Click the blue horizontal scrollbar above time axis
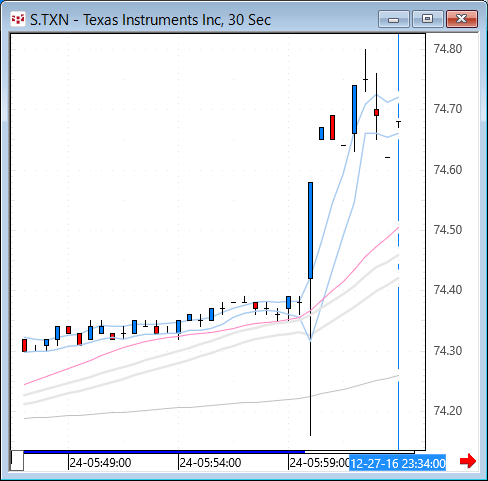This screenshot has height=481, width=488. click(164, 452)
